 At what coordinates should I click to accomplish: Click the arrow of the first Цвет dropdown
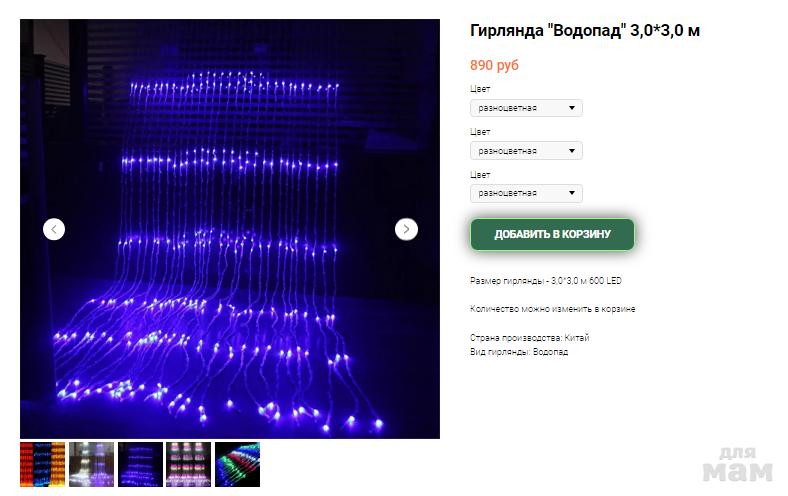pos(572,108)
